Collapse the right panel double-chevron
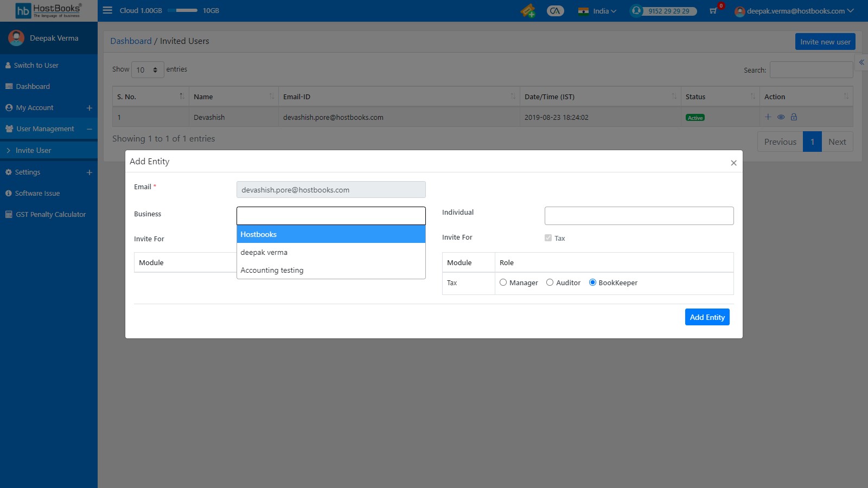This screenshot has height=488, width=868. (x=861, y=62)
